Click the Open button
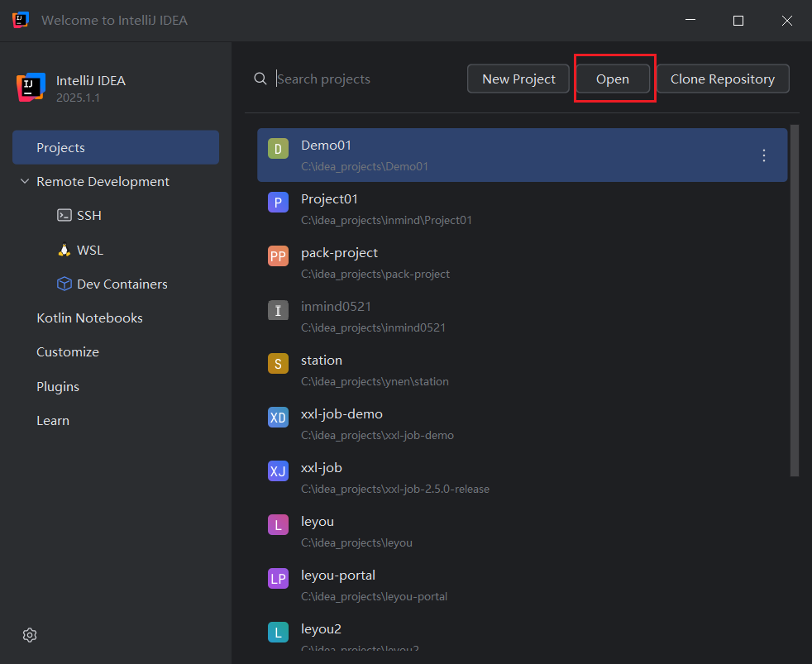The image size is (812, 664). (x=613, y=79)
